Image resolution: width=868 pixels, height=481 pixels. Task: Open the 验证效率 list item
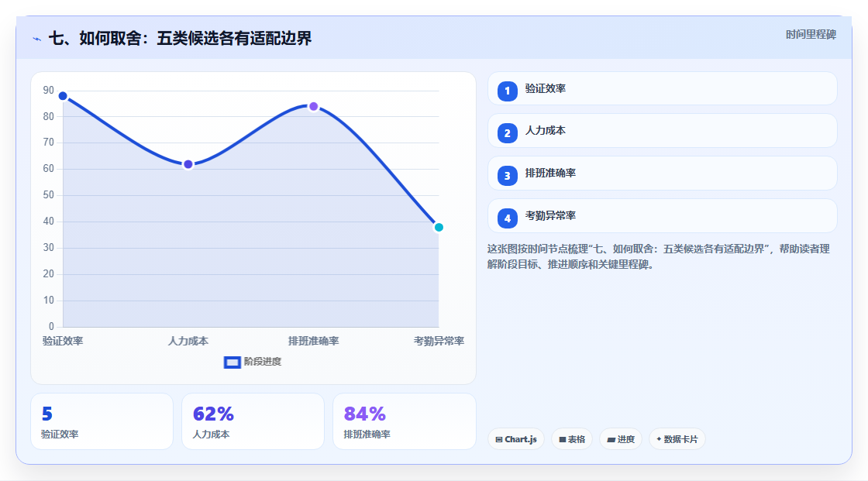[662, 88]
